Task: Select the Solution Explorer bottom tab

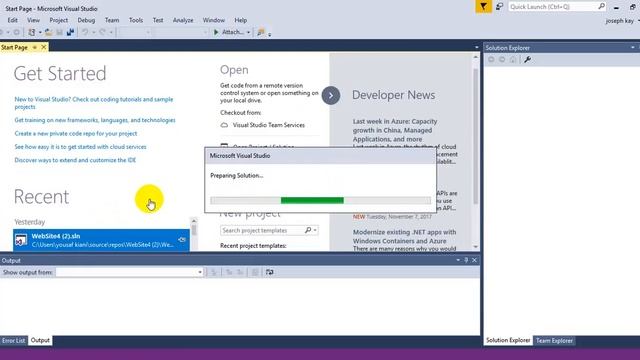Action: (x=508, y=340)
